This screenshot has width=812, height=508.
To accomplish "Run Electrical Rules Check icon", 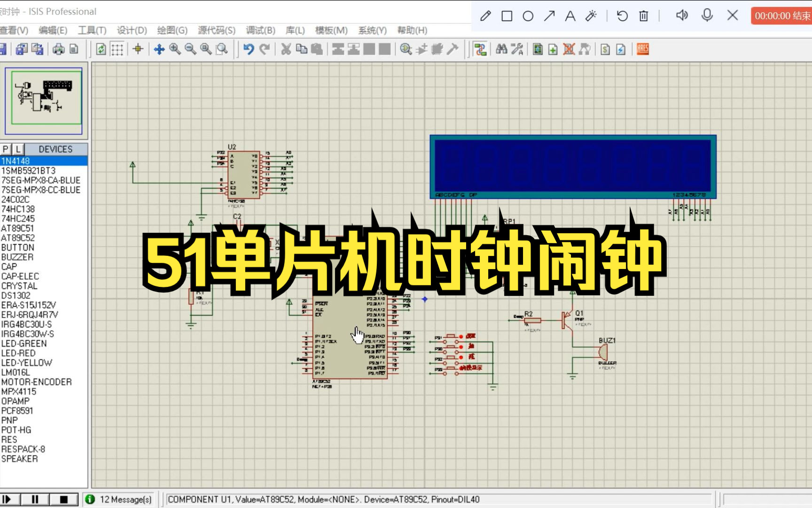I will pyautogui.click(x=621, y=49).
